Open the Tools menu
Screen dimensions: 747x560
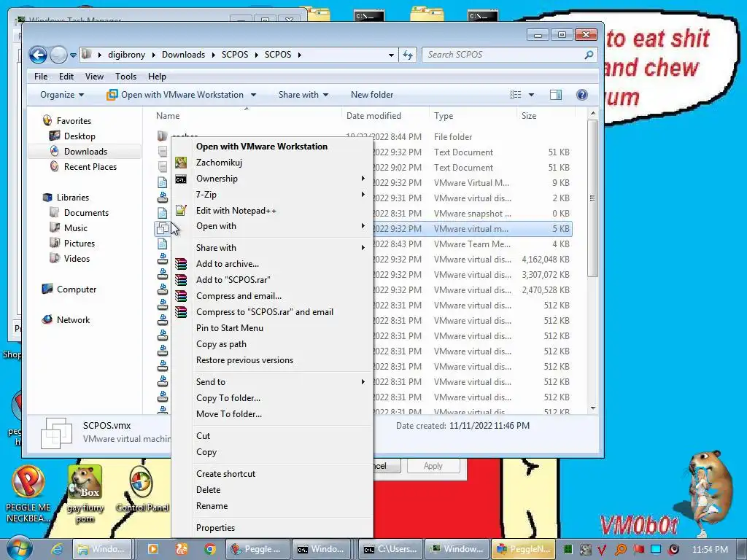(x=125, y=76)
